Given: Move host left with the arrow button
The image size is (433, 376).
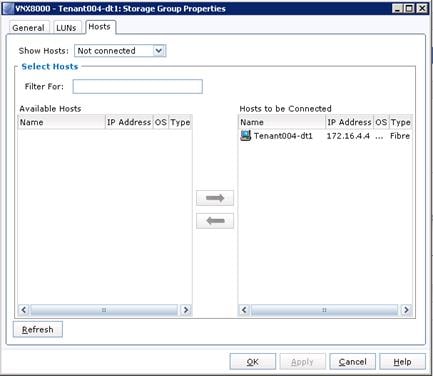Looking at the screenshot, I should click(215, 221).
